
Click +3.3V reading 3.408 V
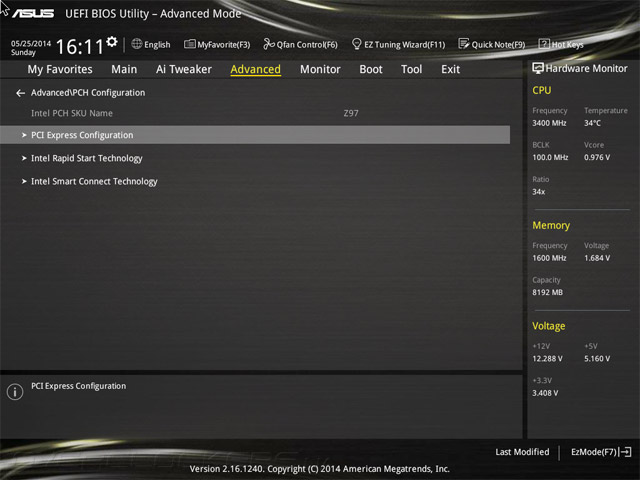pyautogui.click(x=545, y=393)
